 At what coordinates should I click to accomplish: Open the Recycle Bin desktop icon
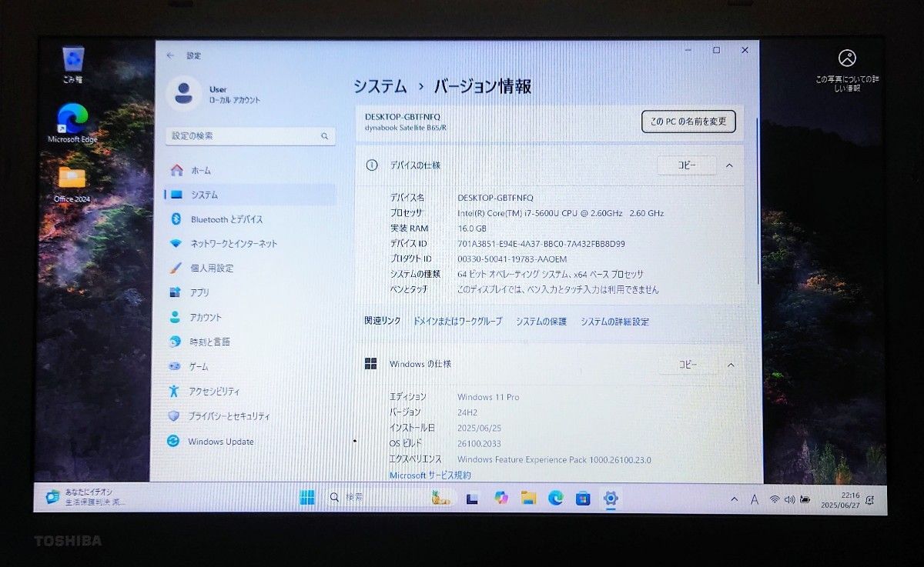click(73, 63)
